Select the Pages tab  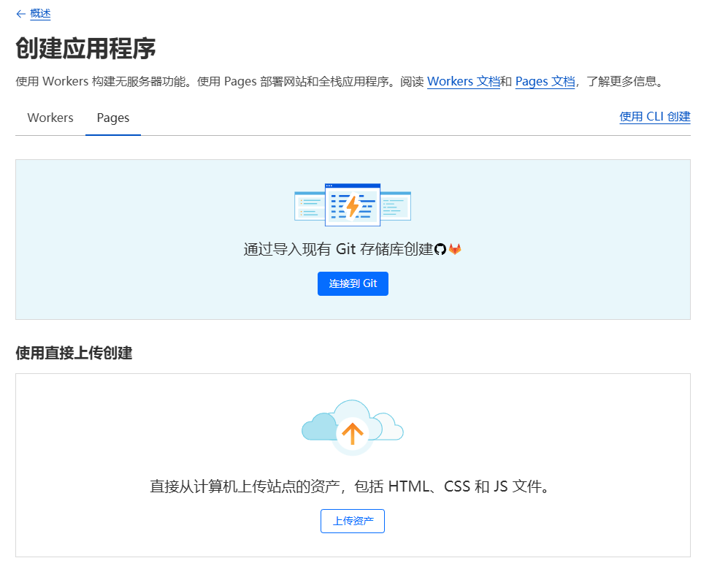click(112, 118)
